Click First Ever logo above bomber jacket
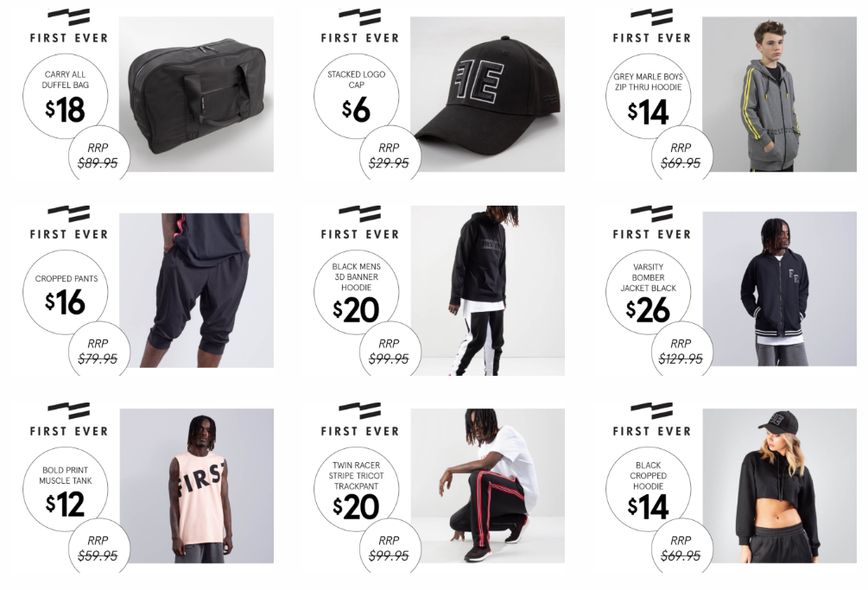The image size is (868, 590). 651,223
